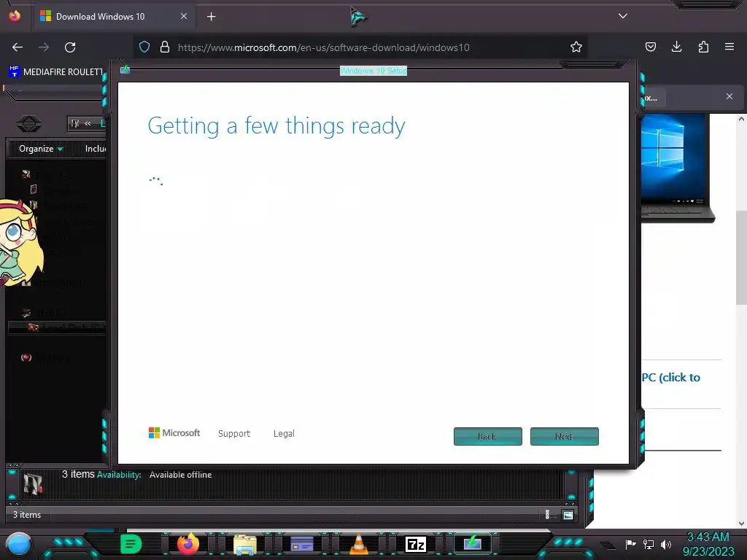The height and width of the screenshot is (560, 747).
Task: Open the network tray icon
Action: pyautogui.click(x=649, y=544)
